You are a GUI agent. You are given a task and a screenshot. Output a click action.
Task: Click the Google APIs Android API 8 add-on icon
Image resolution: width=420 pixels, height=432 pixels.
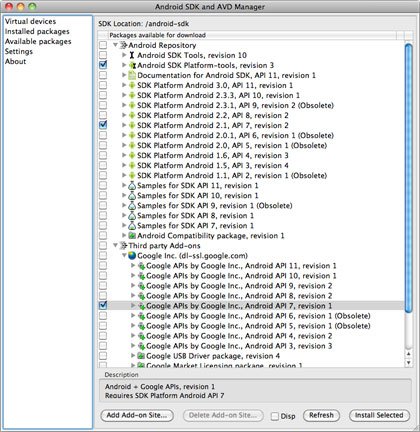coord(141,296)
